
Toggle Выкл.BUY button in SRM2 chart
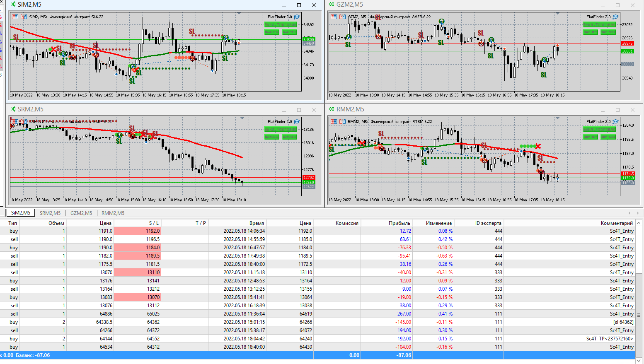click(x=272, y=137)
